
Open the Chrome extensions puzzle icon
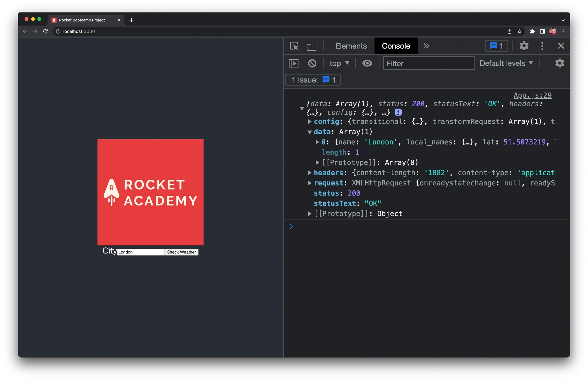532,31
